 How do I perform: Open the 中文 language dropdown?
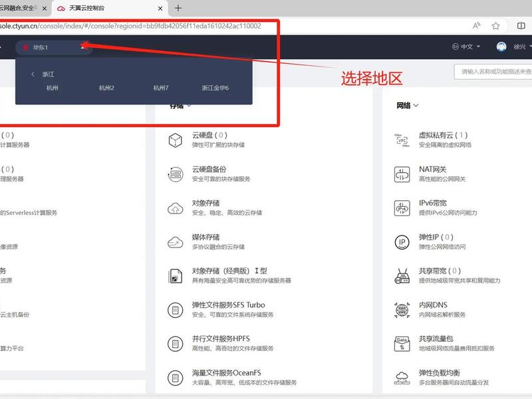click(467, 47)
